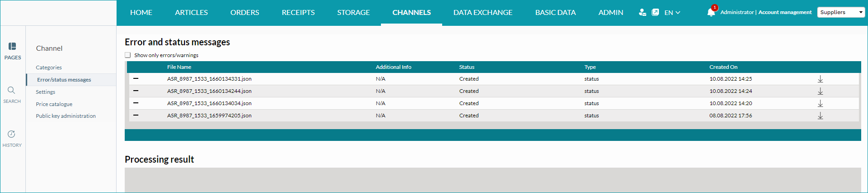Viewport: 868px width, 193px height.
Task: Open the EN language dropdown
Action: pyautogui.click(x=672, y=13)
